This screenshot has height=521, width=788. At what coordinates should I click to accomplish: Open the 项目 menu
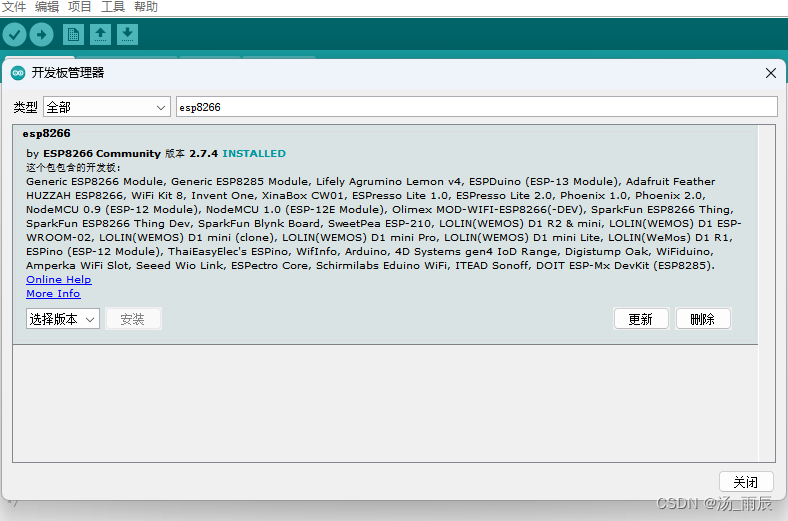tap(79, 7)
